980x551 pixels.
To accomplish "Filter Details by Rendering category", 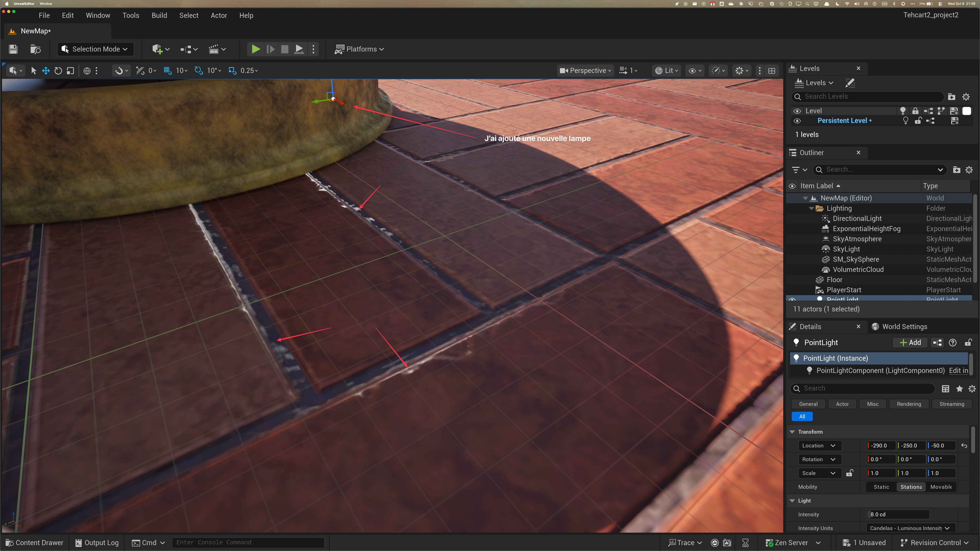I will [x=909, y=404].
